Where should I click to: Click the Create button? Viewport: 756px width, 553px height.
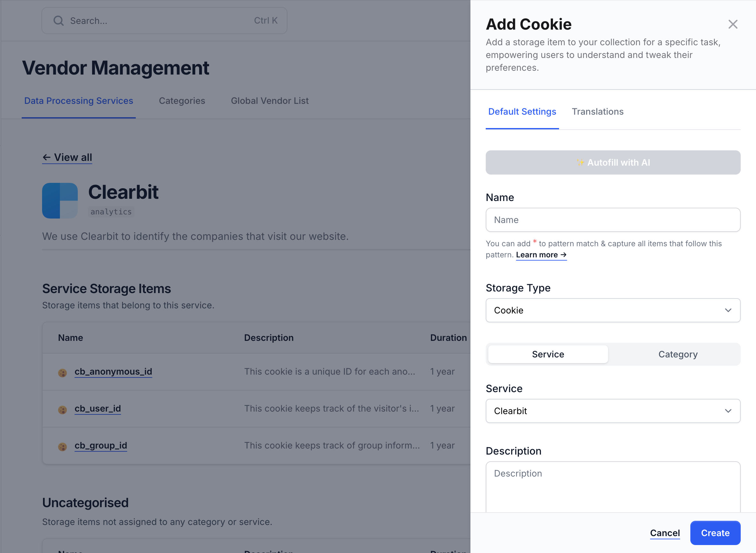(715, 533)
